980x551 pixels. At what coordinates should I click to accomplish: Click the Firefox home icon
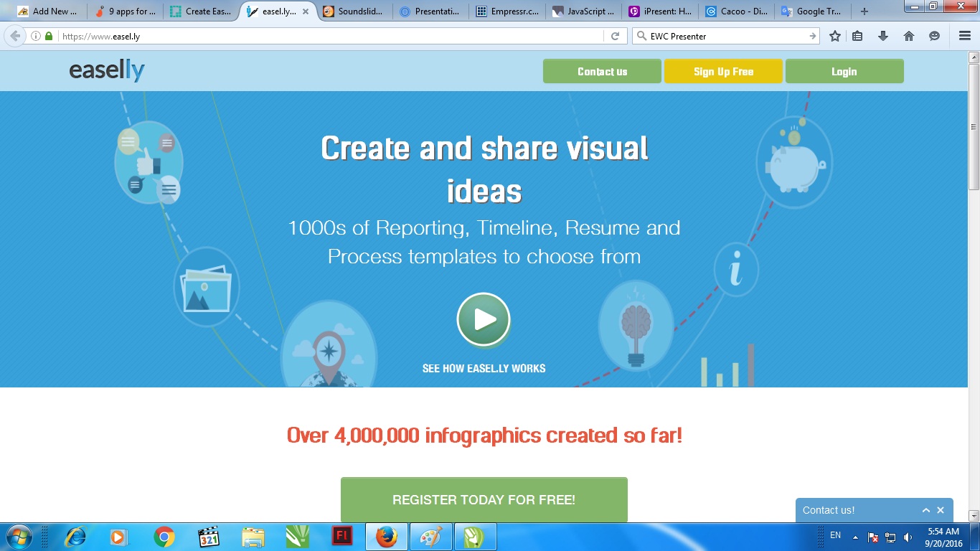tap(909, 36)
